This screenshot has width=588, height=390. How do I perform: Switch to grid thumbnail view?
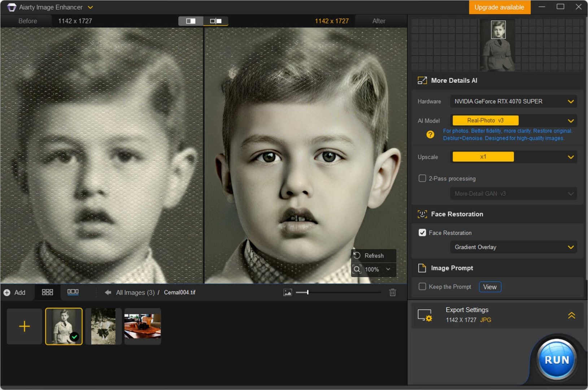click(47, 292)
